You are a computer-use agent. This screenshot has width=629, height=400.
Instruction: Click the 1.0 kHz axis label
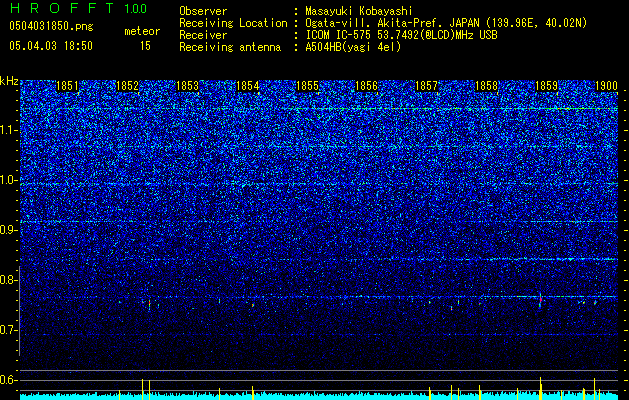click(9, 180)
